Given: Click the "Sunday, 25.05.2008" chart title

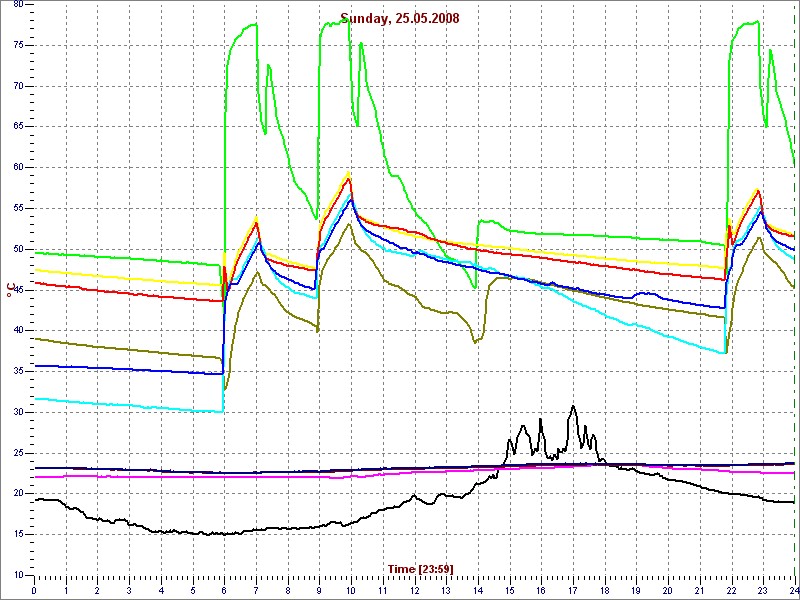Looking at the screenshot, I should [x=400, y=18].
